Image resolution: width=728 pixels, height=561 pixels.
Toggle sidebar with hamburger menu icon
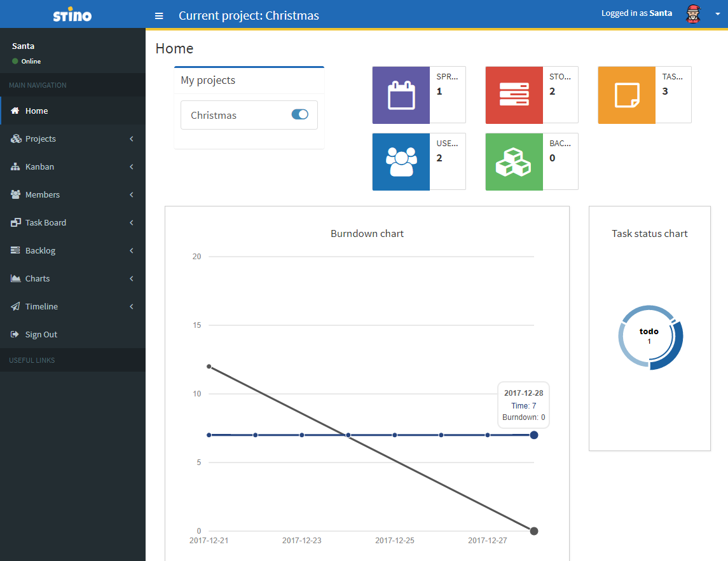click(159, 16)
